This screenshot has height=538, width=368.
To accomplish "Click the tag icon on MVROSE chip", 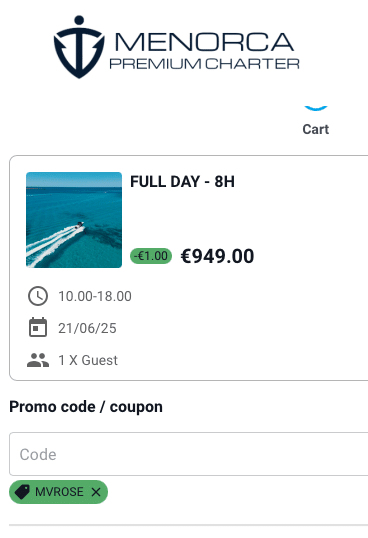I will 22,492.
